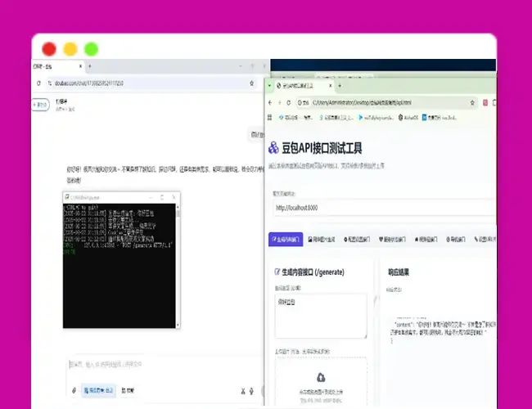
Task: Go back in the API tool browser
Action: pos(270,102)
